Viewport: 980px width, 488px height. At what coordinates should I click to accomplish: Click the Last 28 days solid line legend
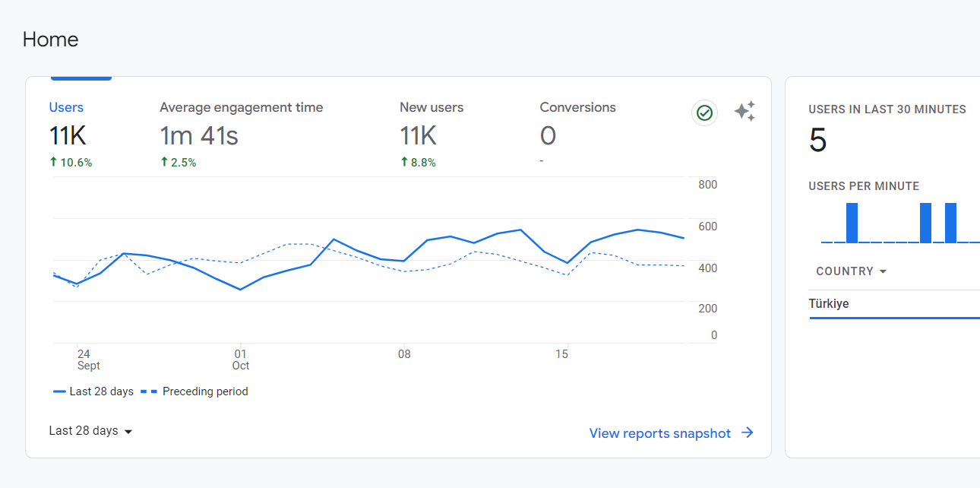[x=93, y=391]
